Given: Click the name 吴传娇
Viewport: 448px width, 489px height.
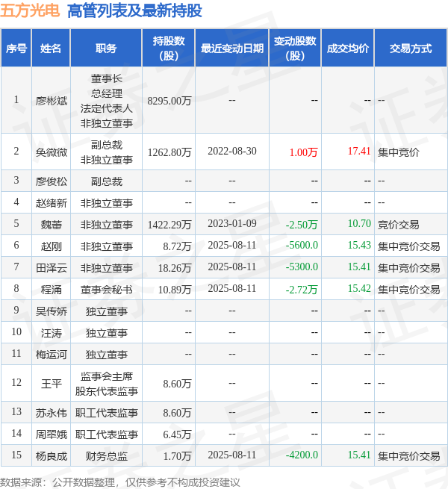Looking at the screenshot, I should click(x=52, y=311).
